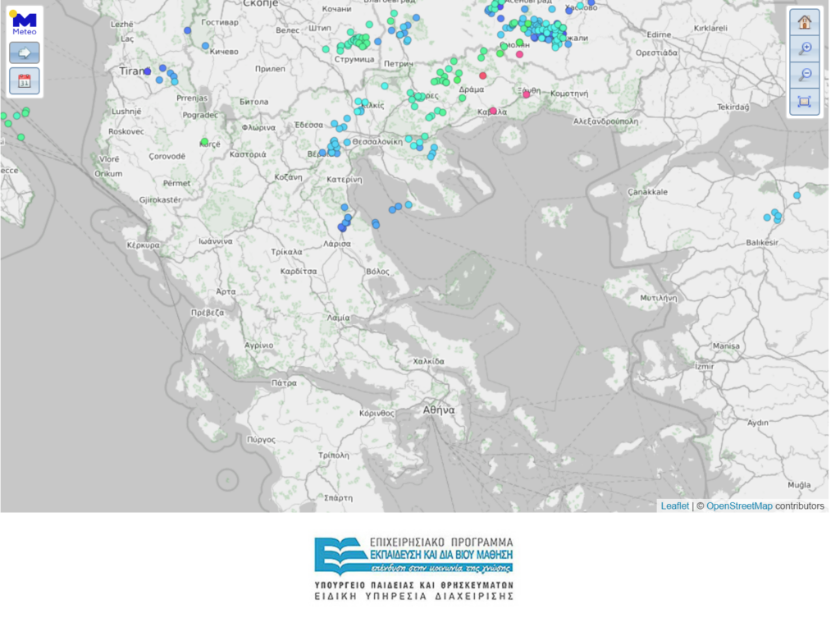Click the Αθήνα city label on map

coord(439,410)
